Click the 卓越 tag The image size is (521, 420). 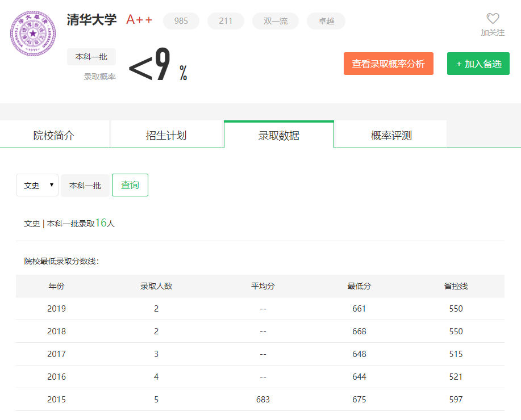click(326, 21)
